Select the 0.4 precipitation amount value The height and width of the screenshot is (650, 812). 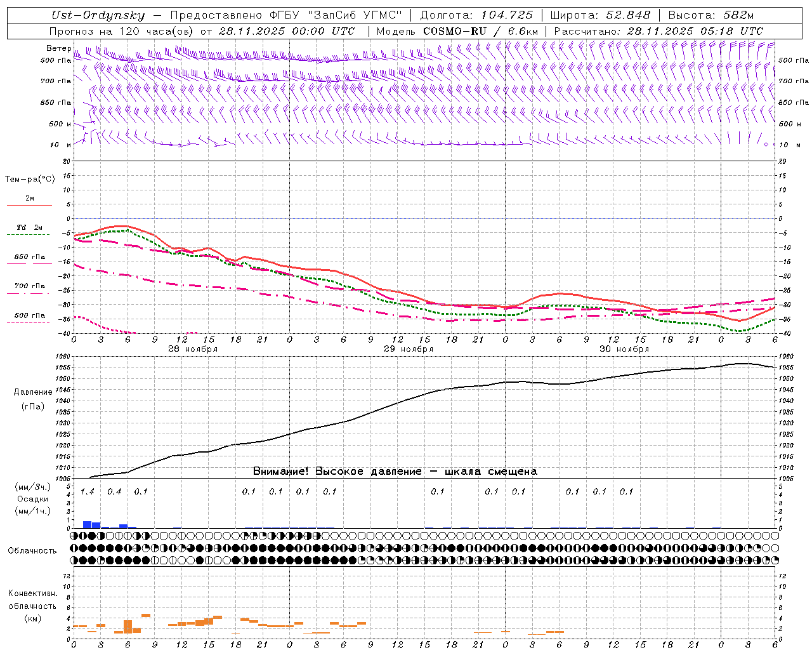click(114, 491)
